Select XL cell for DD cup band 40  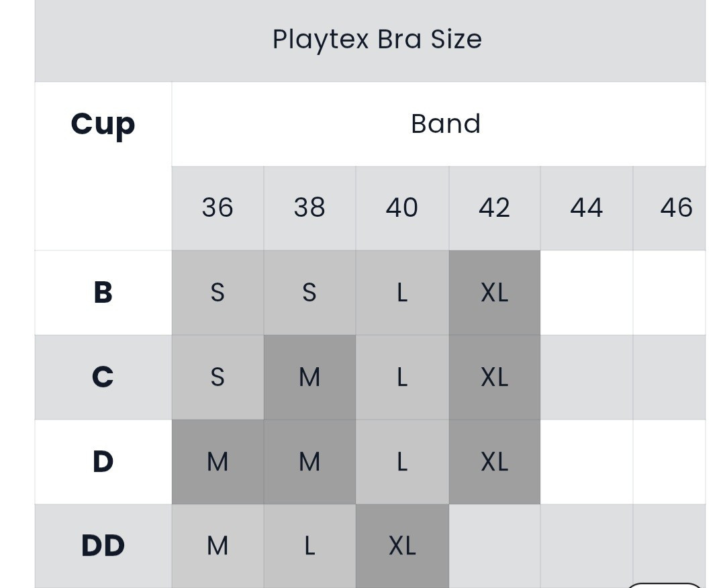(x=402, y=546)
